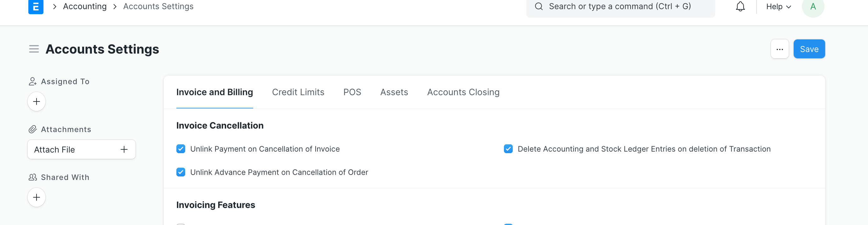Select the Accounts Closing tab
Screen dimensions: 868x225
[463, 92]
